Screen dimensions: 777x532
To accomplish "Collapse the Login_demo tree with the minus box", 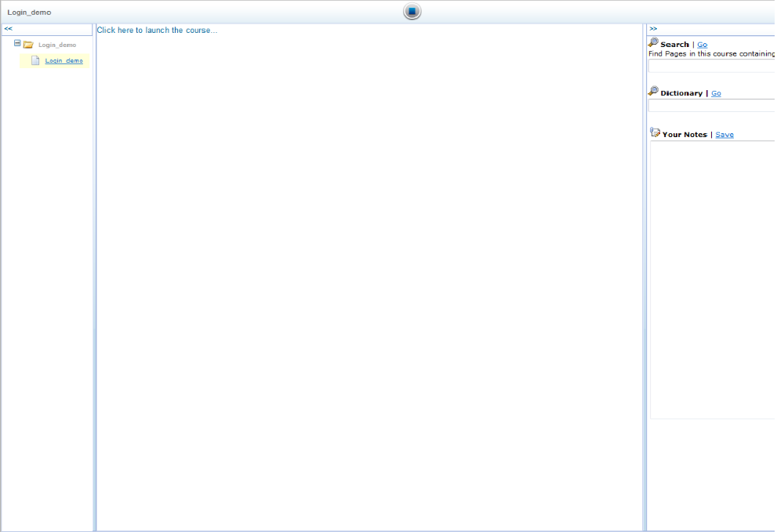I will [17, 44].
